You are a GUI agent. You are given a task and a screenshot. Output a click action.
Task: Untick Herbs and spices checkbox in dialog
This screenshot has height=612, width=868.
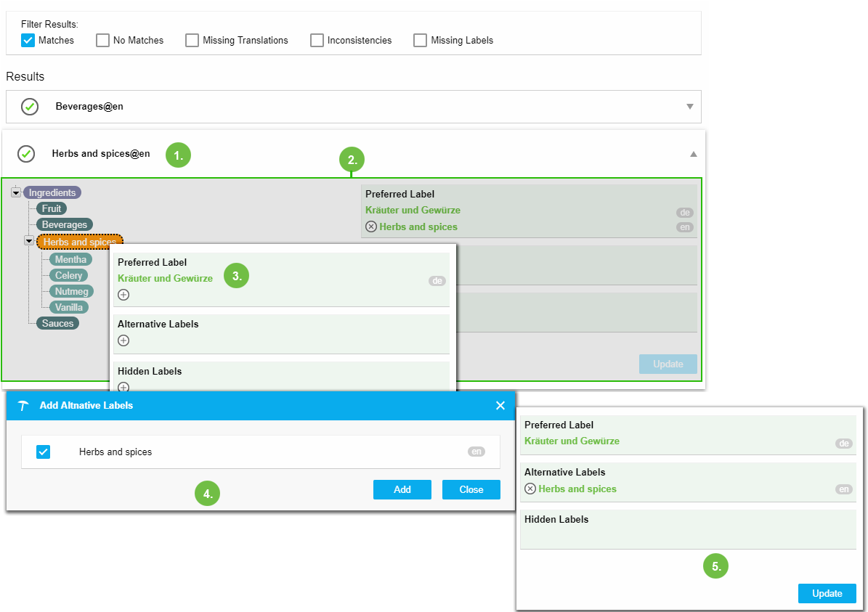click(44, 452)
